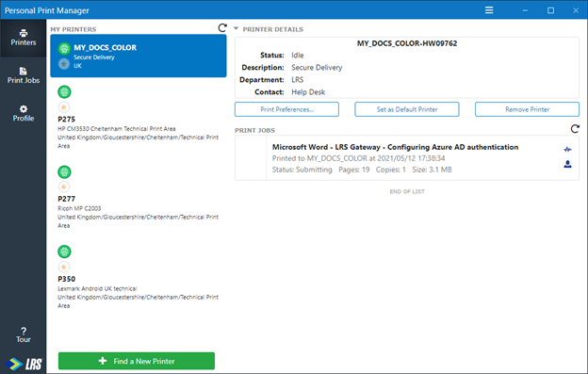Toggle favorite star for P275 printer
The height and width of the screenshot is (374, 588).
pos(64,107)
